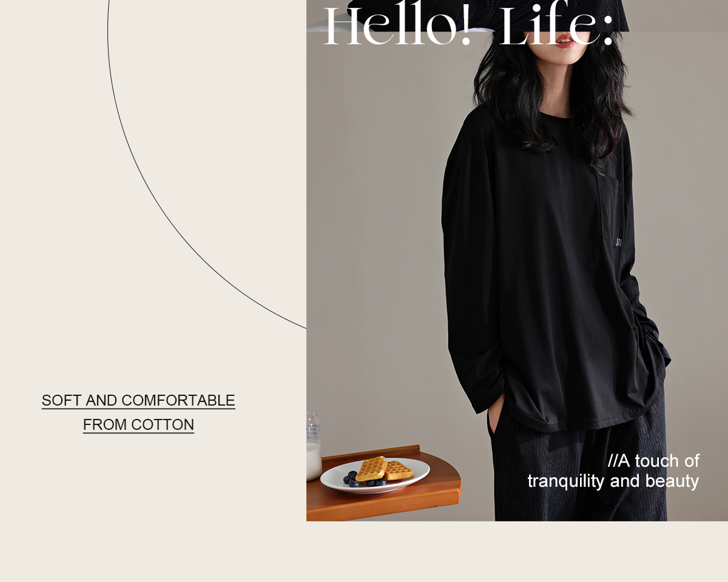Click the model's red lips
728x582 pixels.
tap(565, 41)
